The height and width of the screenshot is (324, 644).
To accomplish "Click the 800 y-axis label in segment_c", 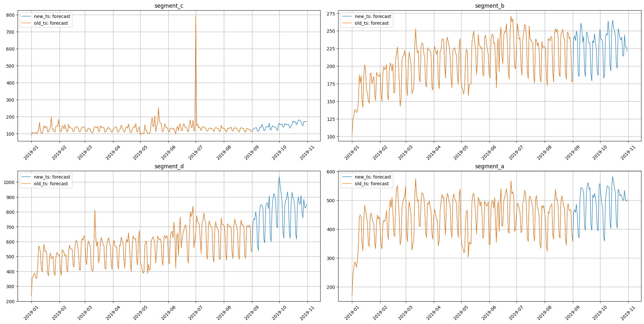I will (10, 15).
